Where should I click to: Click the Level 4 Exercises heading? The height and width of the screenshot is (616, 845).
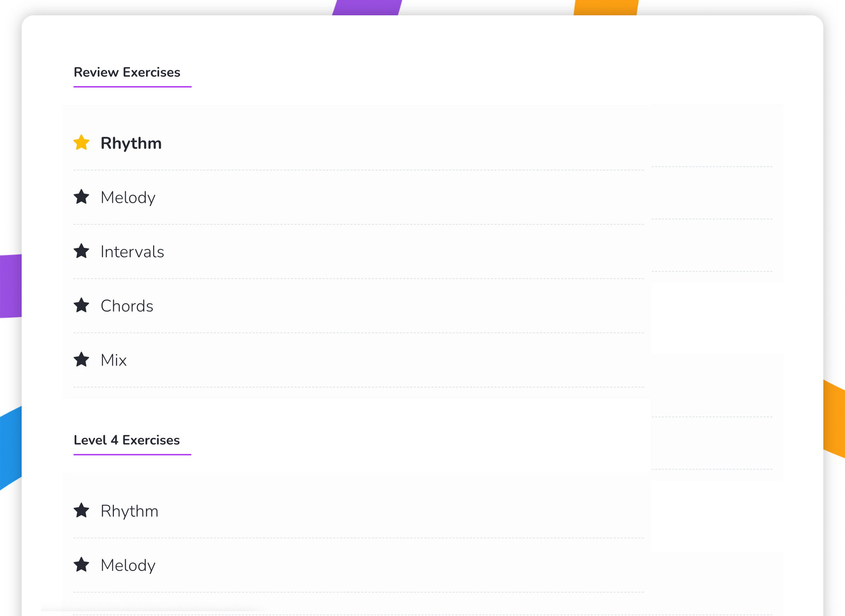pos(127,440)
